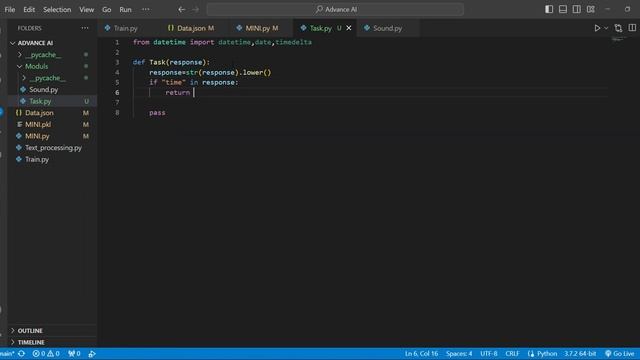The image size is (640, 360).
Task: Start Go Live server
Action: pos(620,354)
